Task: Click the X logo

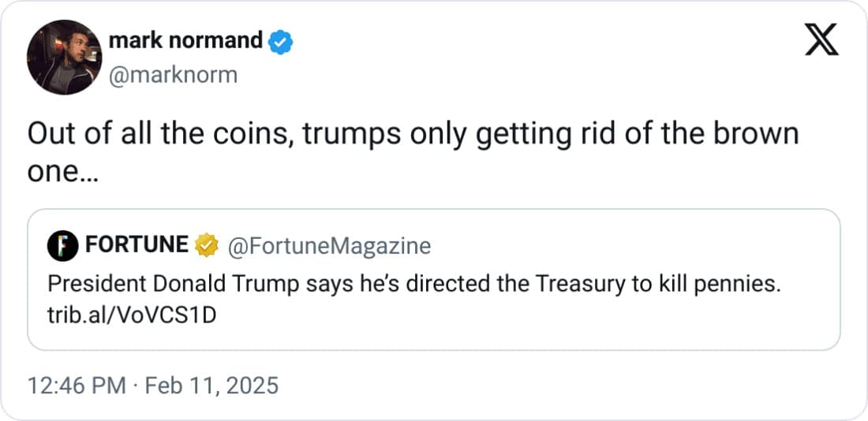Action: pos(821,39)
